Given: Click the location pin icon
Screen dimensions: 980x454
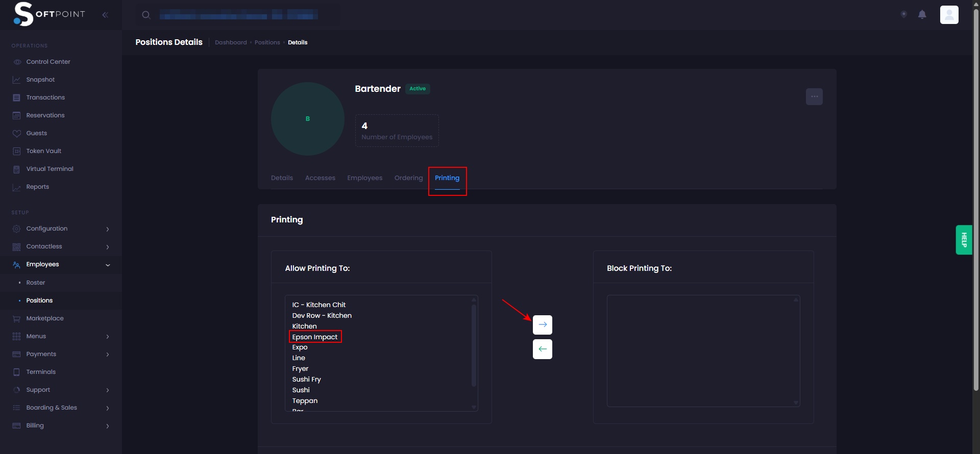Looking at the screenshot, I should [x=903, y=15].
